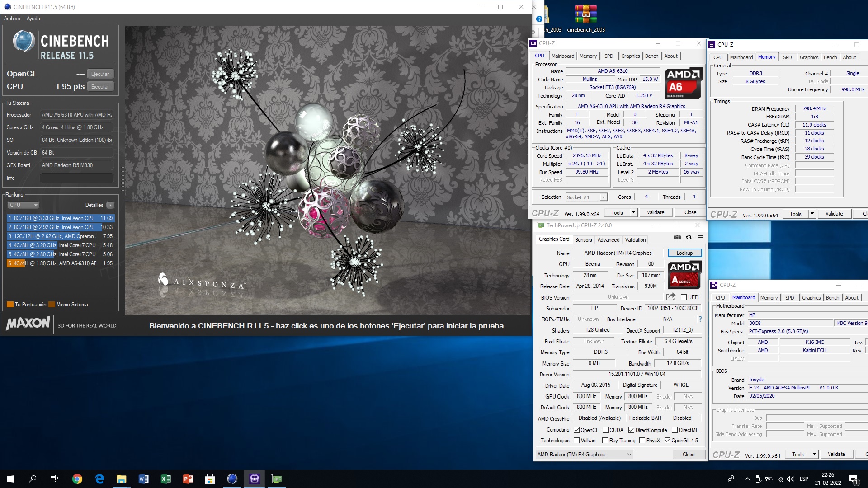Open the Socket #1 selection dropdown

pos(586,197)
